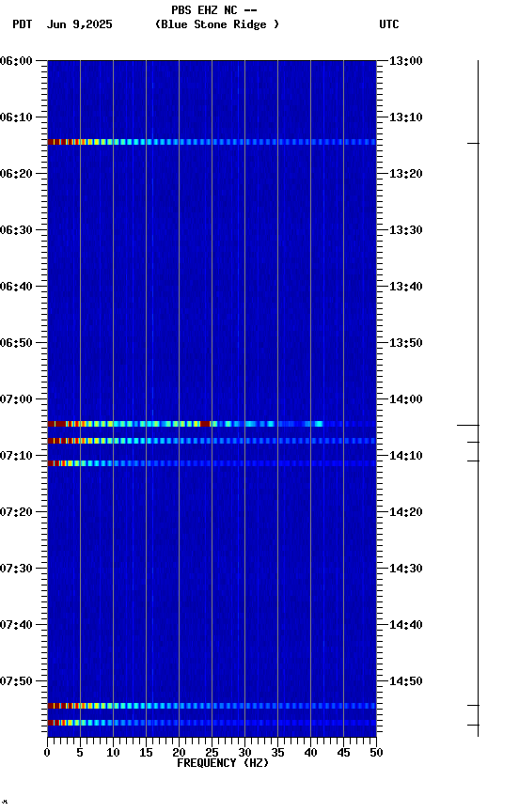519x812 pixels.
Task: Click the 50 Hz frequency axis label
Action: [x=376, y=753]
